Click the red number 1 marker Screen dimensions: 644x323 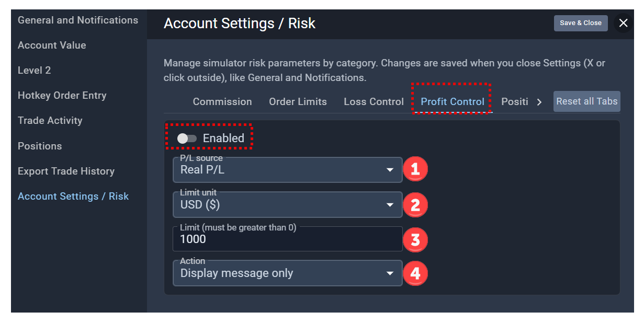pos(415,169)
